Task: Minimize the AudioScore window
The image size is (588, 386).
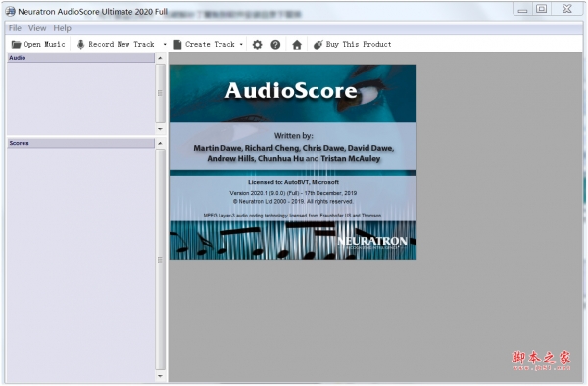Action: (522, 9)
